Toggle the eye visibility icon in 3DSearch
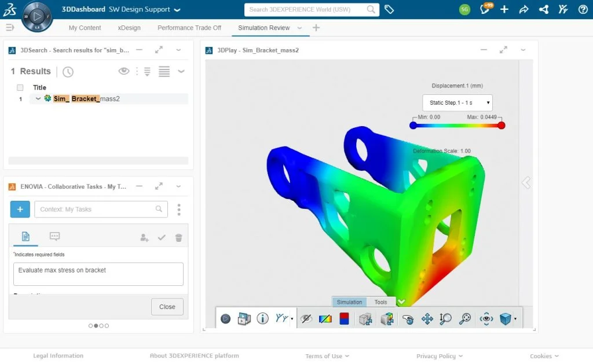Image resolution: width=593 pixels, height=364 pixels. coord(124,71)
